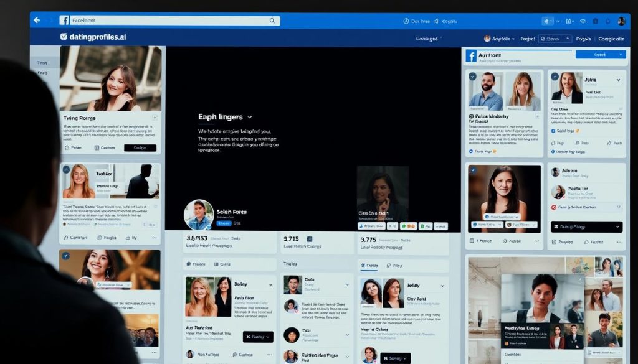Viewport: 638px width, 364px height.
Task: Open the round Seiah Pores avatar
Action: [199, 215]
